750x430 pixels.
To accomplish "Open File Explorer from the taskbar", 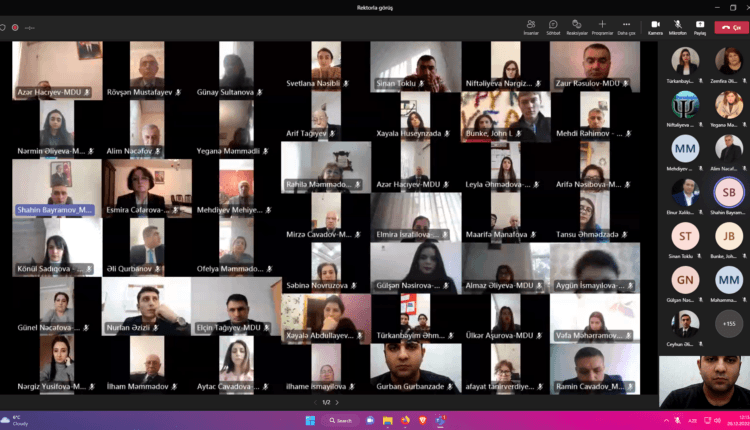I will click(x=390, y=420).
